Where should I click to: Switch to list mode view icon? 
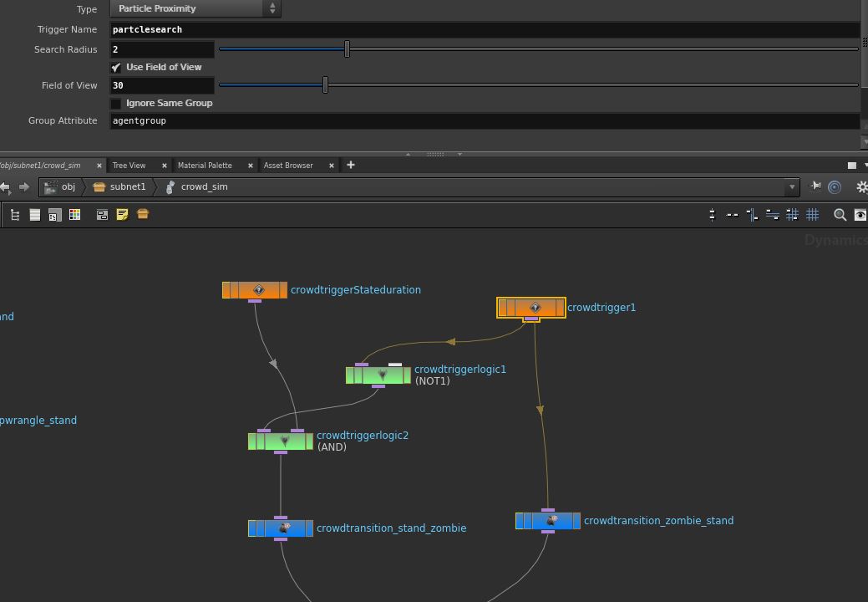pyautogui.click(x=35, y=215)
